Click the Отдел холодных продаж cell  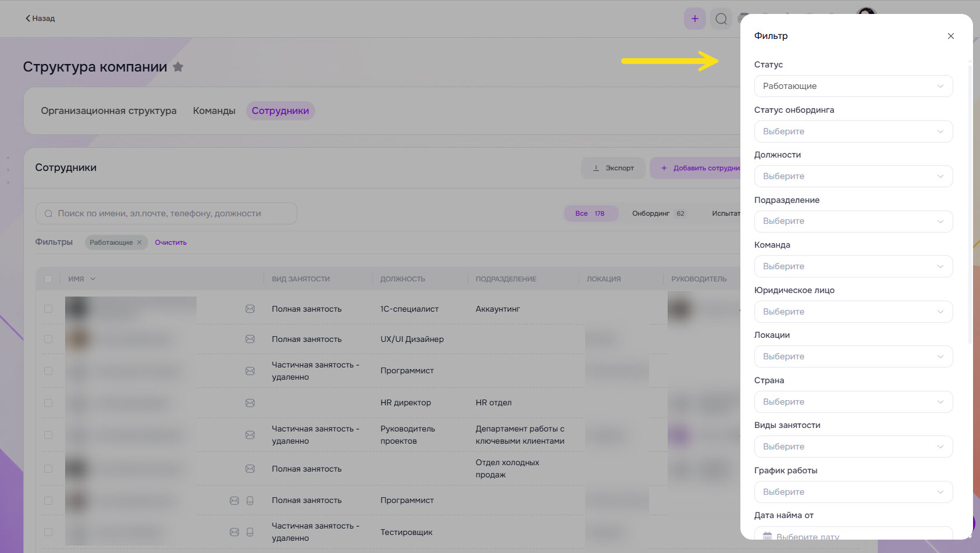507,469
